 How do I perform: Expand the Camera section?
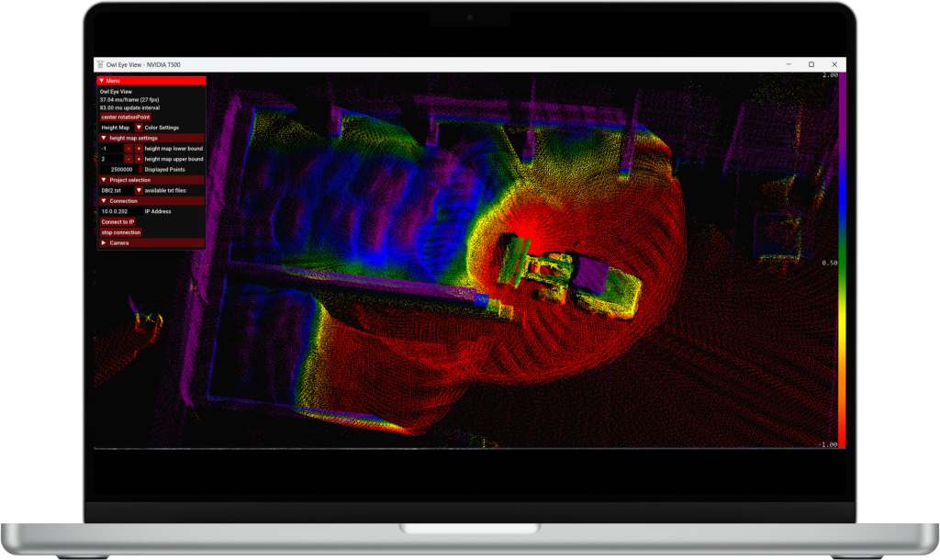(x=104, y=243)
